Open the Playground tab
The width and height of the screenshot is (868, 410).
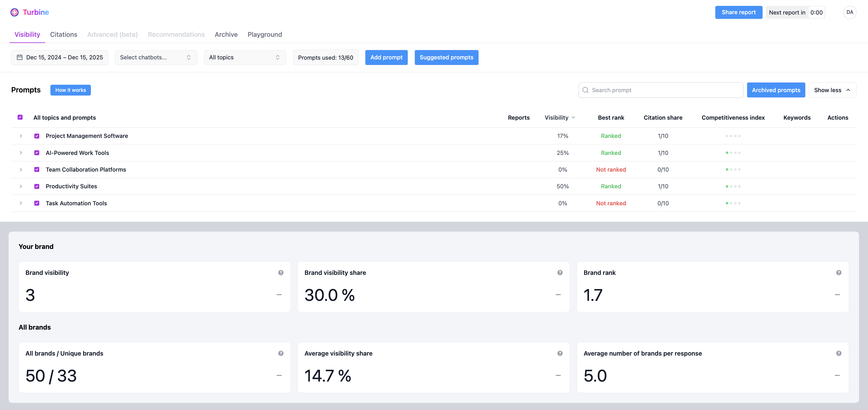(x=265, y=34)
